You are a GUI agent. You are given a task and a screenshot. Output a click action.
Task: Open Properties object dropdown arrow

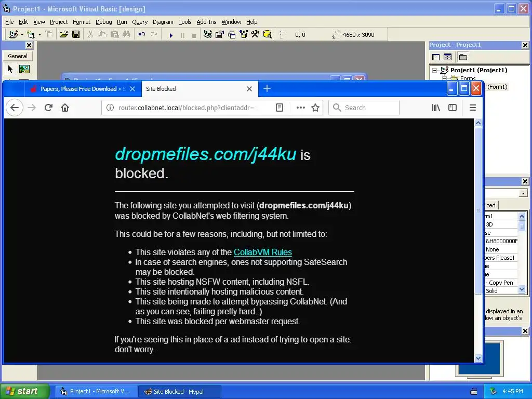click(x=524, y=193)
